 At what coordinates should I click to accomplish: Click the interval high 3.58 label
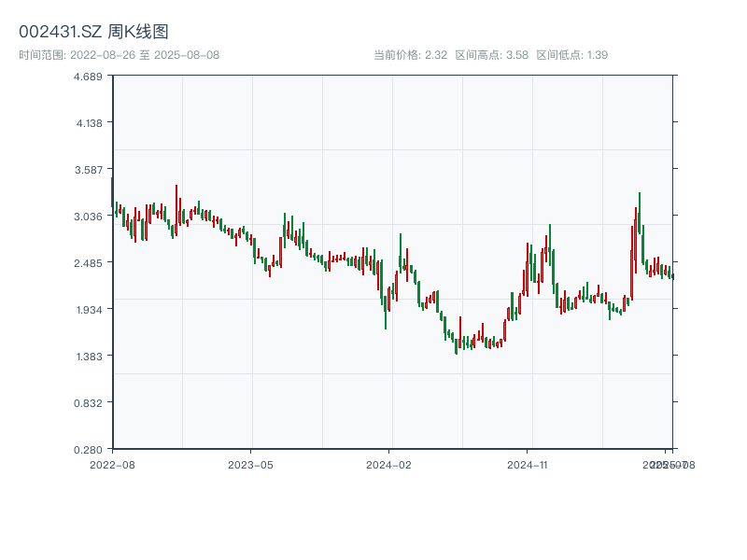[492, 55]
